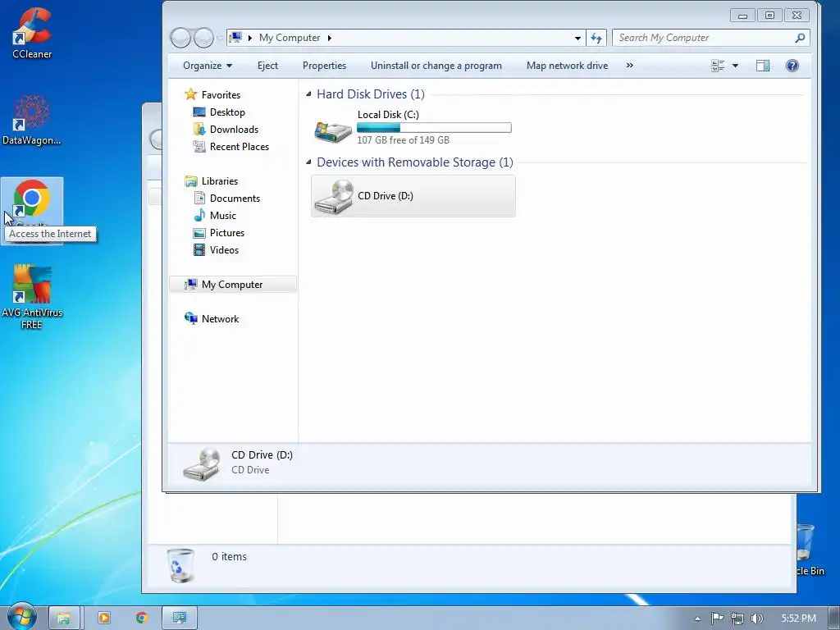Show more toolbar commands chevron
This screenshot has height=630, width=840.
coord(629,66)
